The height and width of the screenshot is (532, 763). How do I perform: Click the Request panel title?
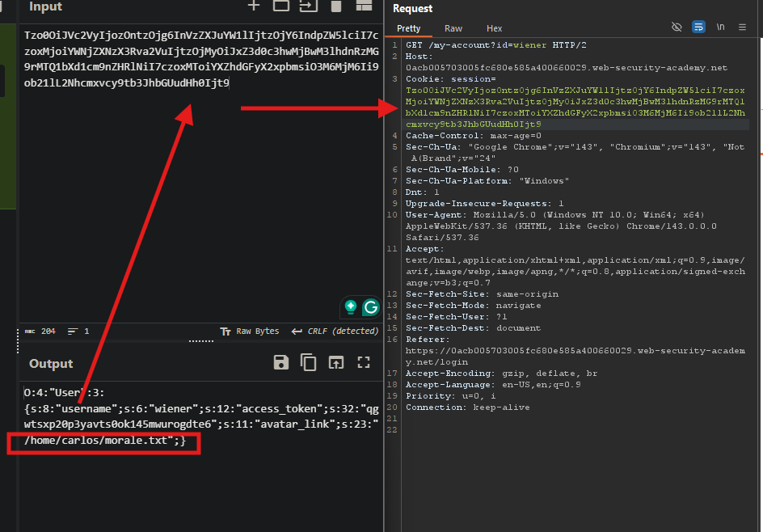click(413, 8)
